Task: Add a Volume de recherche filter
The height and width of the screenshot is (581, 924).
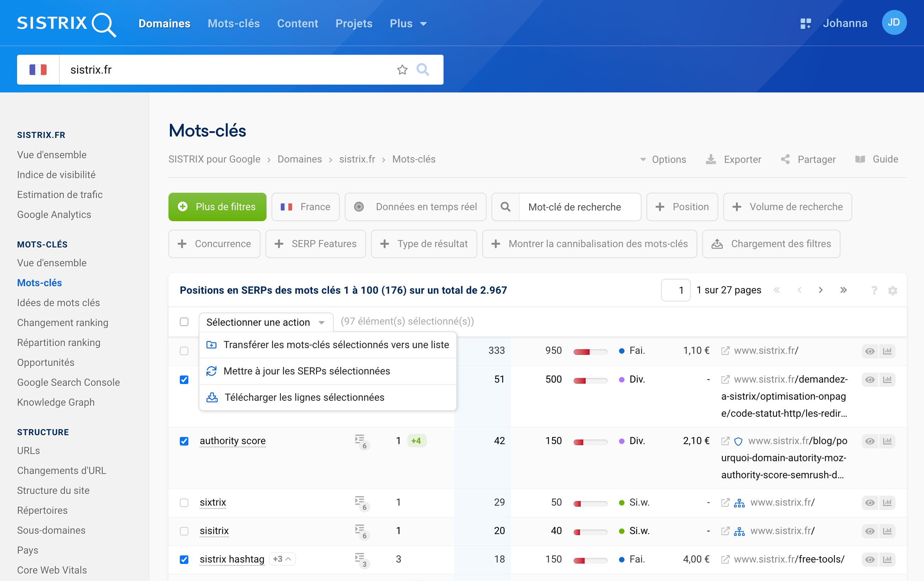Action: click(x=788, y=207)
